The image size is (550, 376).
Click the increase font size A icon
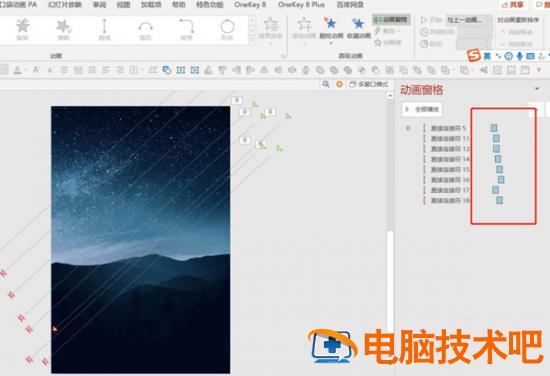click(36, 70)
